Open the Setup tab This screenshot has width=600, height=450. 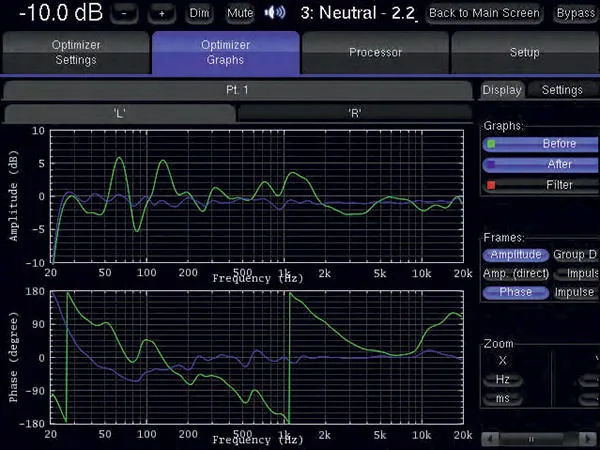click(525, 52)
